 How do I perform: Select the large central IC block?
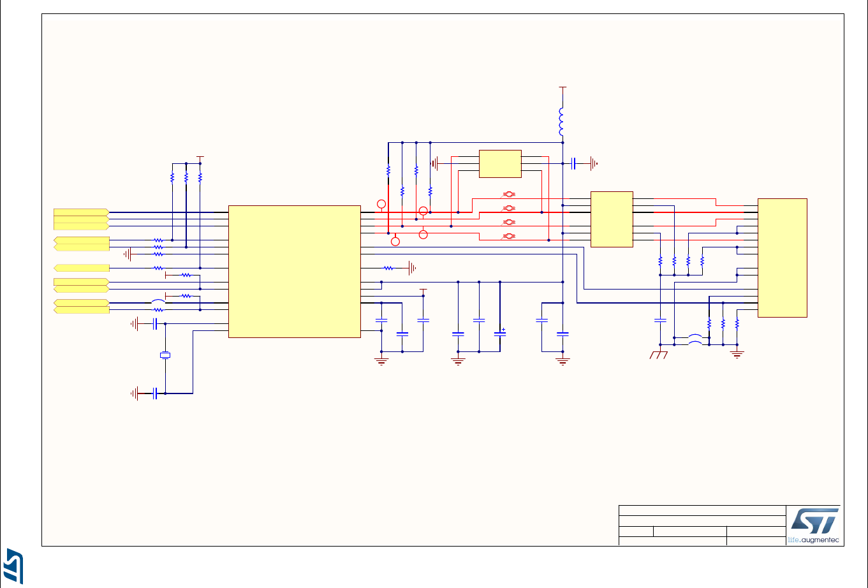294,271
